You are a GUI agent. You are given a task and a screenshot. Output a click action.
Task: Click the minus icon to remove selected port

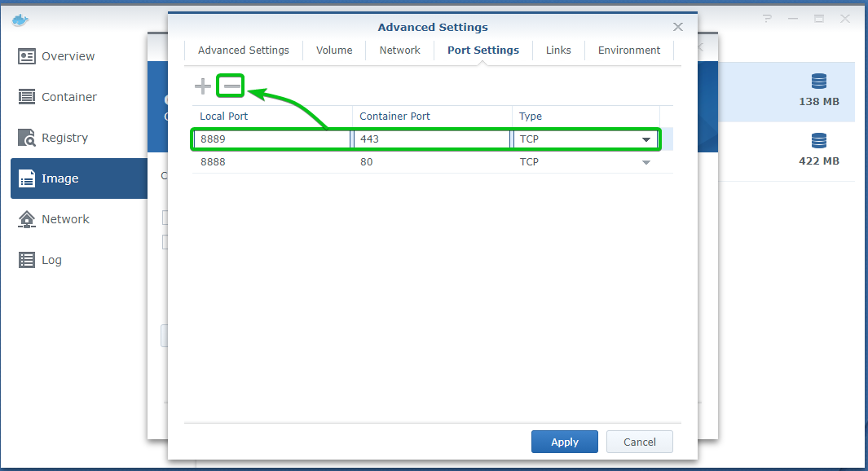(232, 86)
